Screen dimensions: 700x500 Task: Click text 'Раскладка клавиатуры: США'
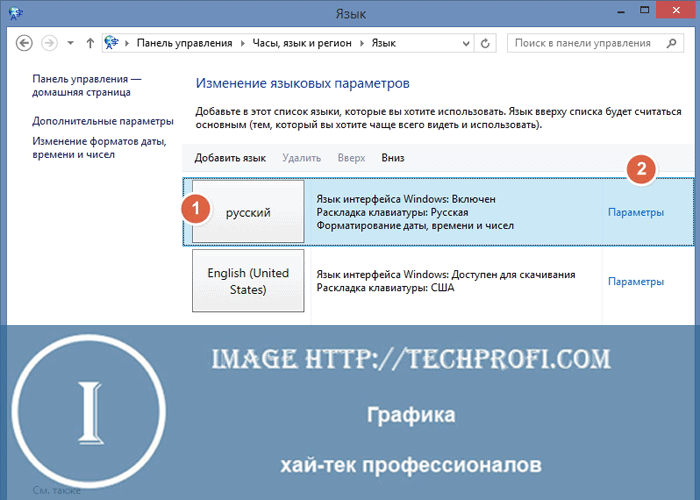point(385,288)
